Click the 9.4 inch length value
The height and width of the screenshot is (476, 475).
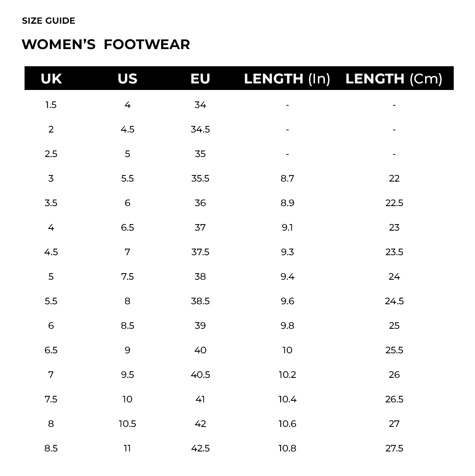287,277
